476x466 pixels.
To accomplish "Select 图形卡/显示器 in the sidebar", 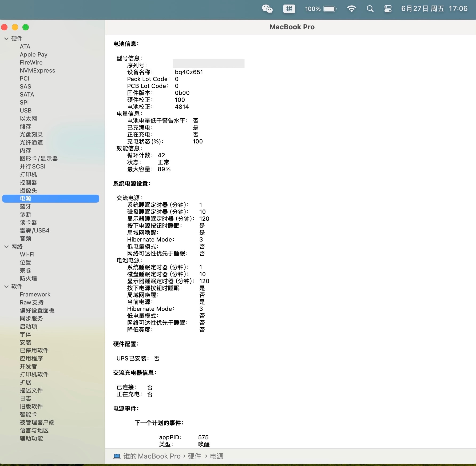I will point(39,159).
